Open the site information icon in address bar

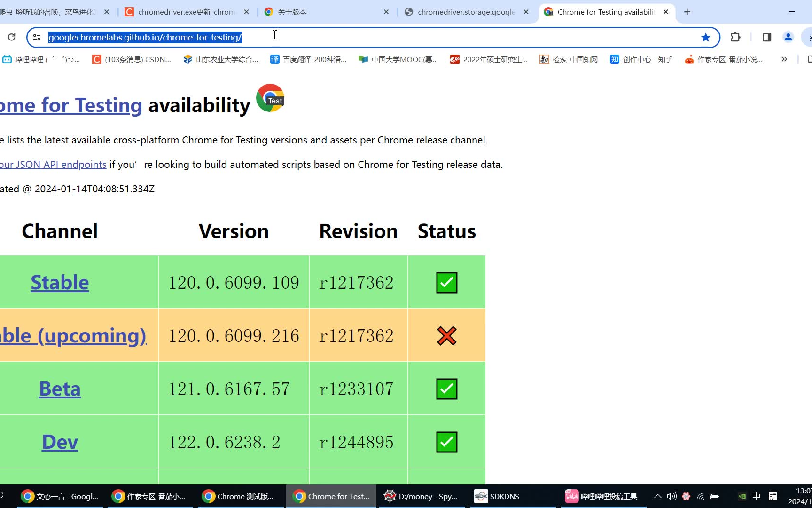pos(37,37)
